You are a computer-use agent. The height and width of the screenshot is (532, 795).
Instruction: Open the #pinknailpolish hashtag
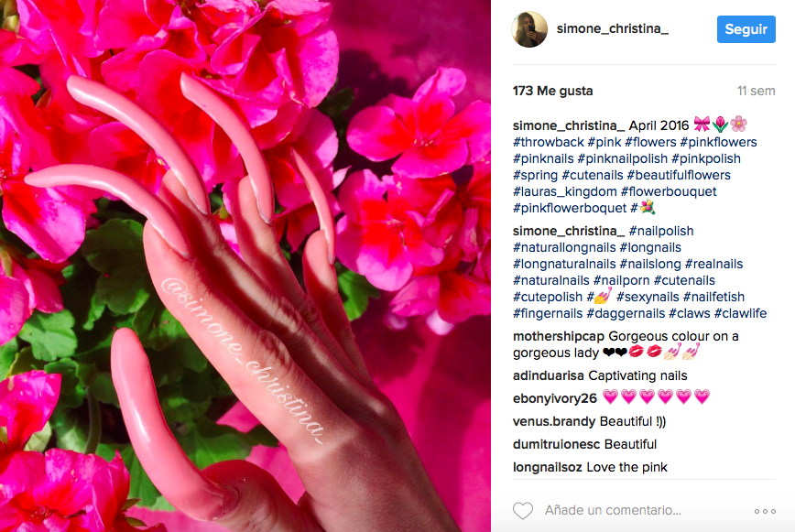pyautogui.click(x=622, y=158)
